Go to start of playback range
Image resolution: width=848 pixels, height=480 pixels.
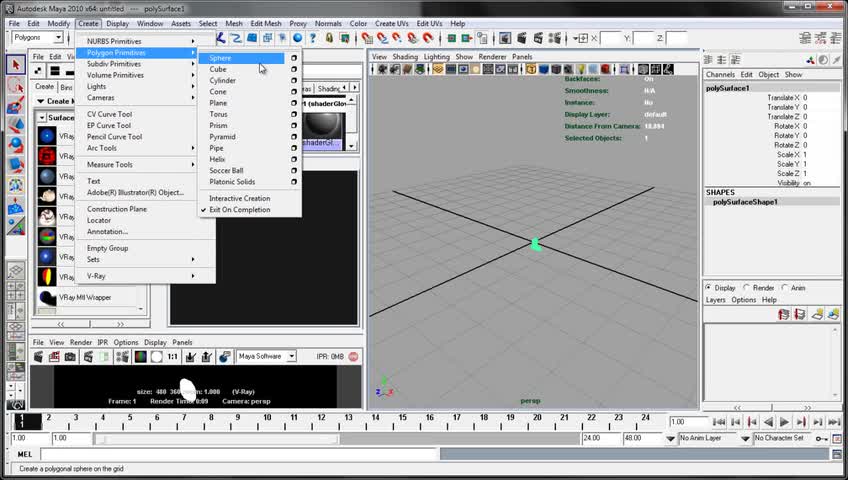click(719, 422)
